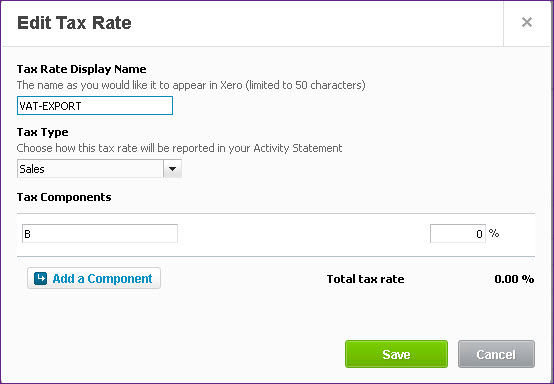Save the tax rate changes
This screenshot has height=384, width=554.
(x=396, y=354)
